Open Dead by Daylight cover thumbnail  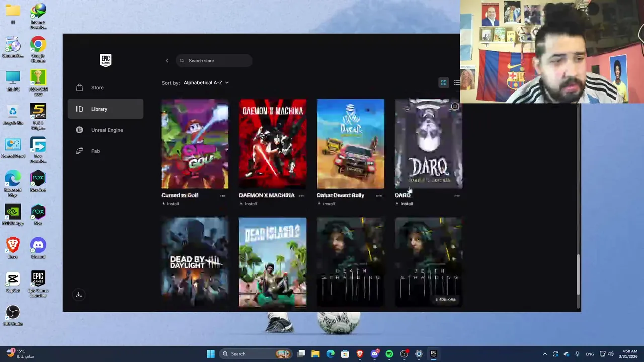point(195,262)
